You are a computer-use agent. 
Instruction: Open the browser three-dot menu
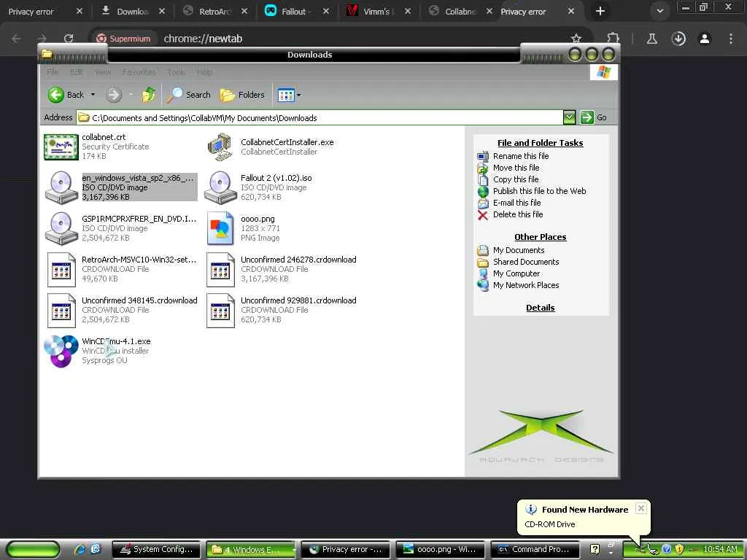(x=731, y=39)
